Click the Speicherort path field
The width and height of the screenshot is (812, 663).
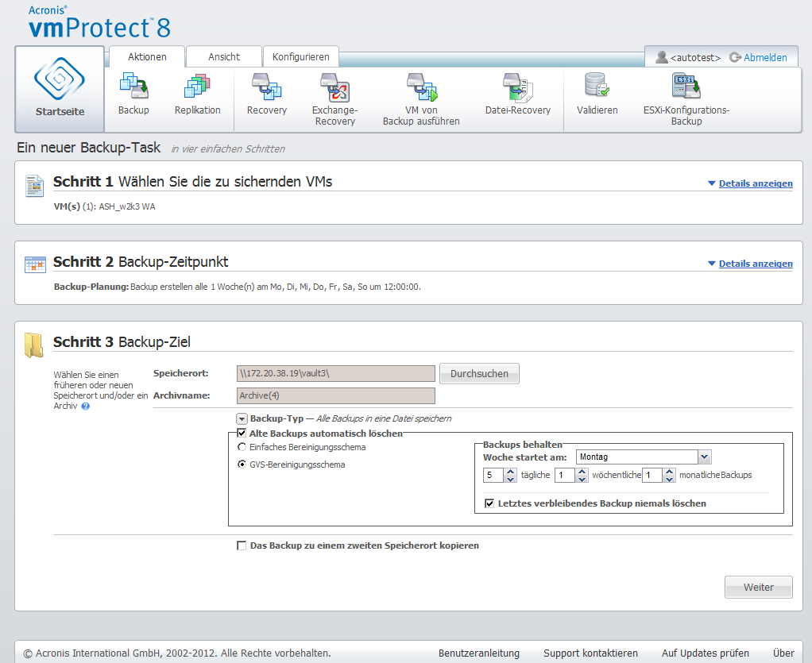[335, 373]
